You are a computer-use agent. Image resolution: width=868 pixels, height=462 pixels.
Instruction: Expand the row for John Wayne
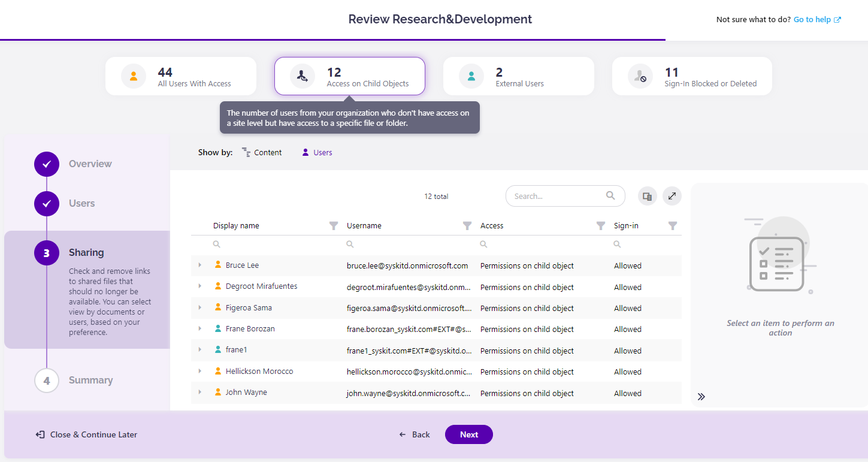tap(201, 392)
